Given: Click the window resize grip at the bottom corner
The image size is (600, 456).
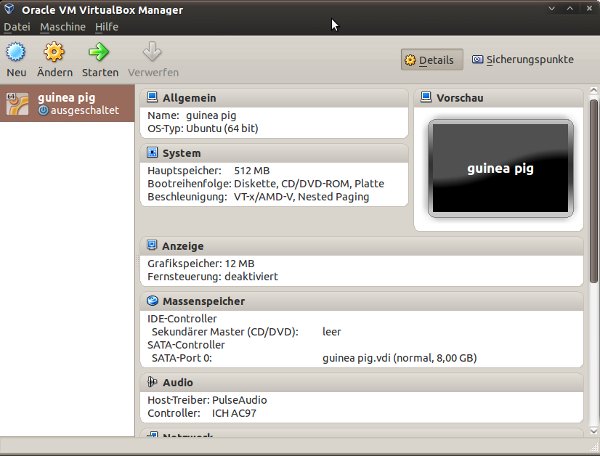Looking at the screenshot, I should 595,446.
